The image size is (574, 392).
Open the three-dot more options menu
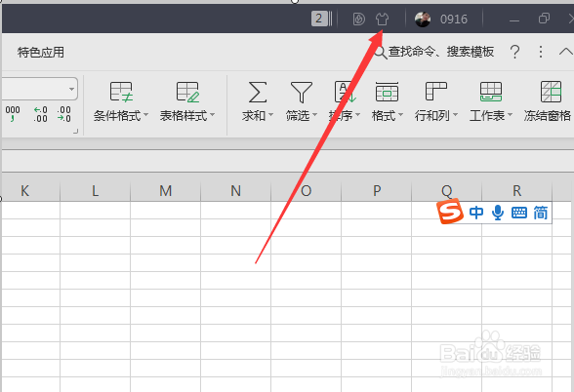pos(541,52)
